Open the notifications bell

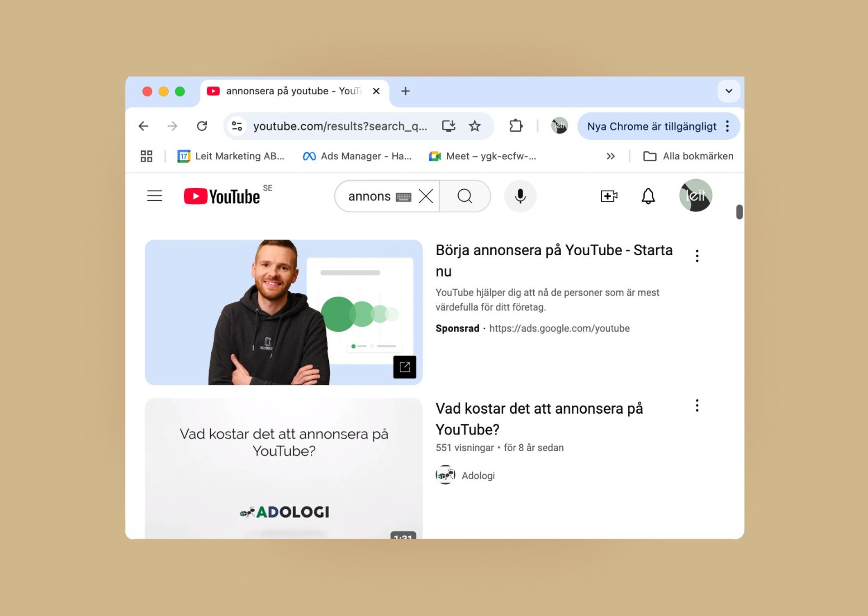pyautogui.click(x=648, y=196)
